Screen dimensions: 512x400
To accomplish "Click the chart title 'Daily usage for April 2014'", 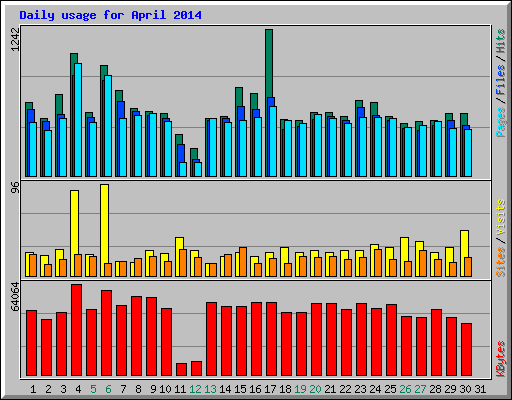I will click(x=110, y=15).
